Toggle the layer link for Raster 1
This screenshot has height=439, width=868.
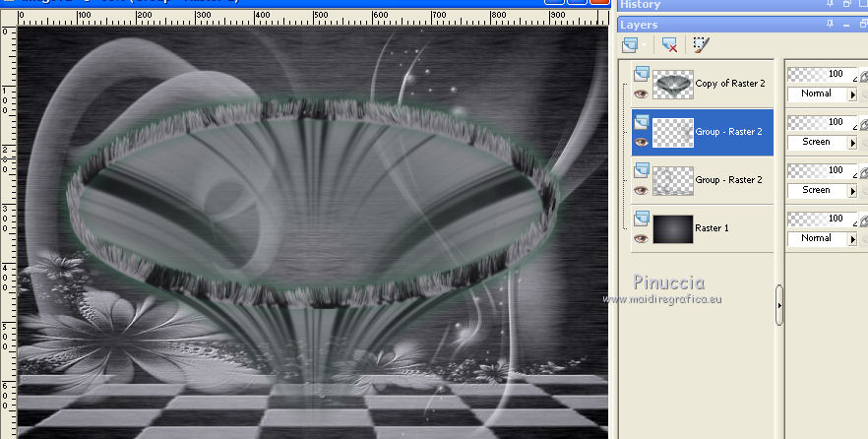point(863,219)
